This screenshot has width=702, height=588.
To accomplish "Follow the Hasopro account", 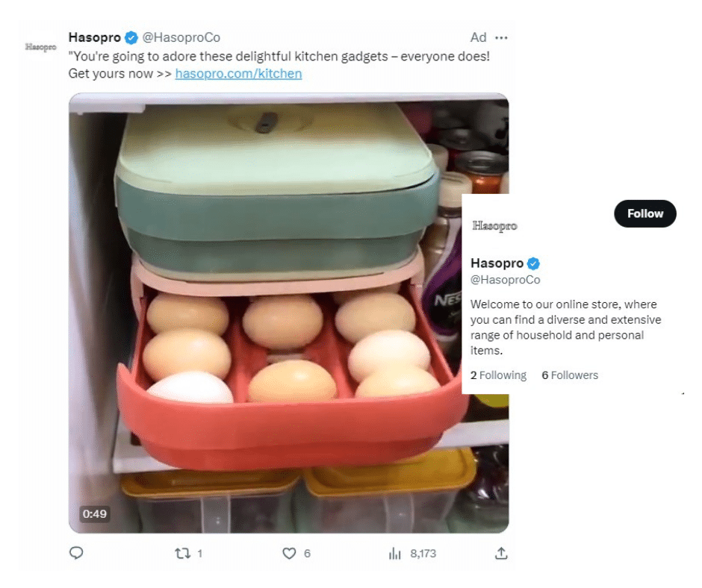I will tap(644, 213).
